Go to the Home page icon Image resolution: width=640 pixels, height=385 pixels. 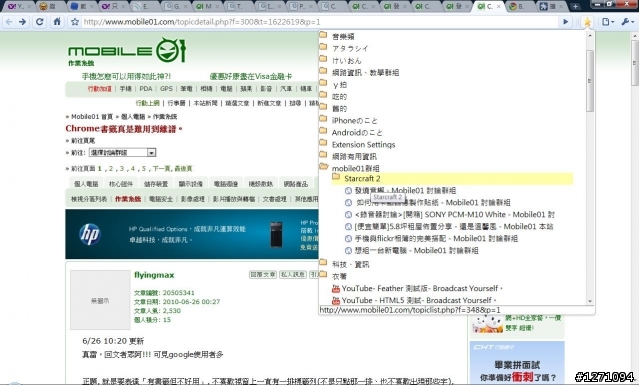click(x=57, y=22)
